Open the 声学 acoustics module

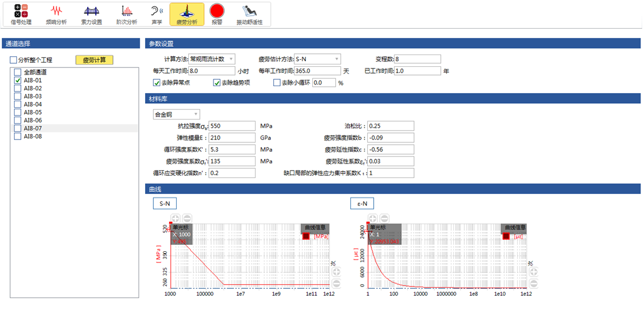pyautogui.click(x=157, y=15)
